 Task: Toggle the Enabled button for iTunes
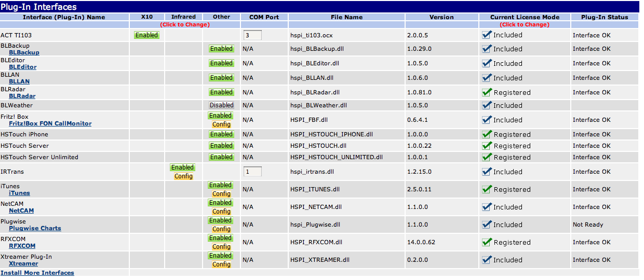[x=221, y=185]
